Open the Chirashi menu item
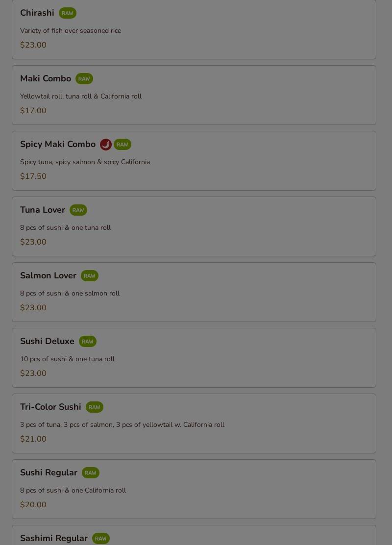The width and height of the screenshot is (392, 545). (194, 29)
